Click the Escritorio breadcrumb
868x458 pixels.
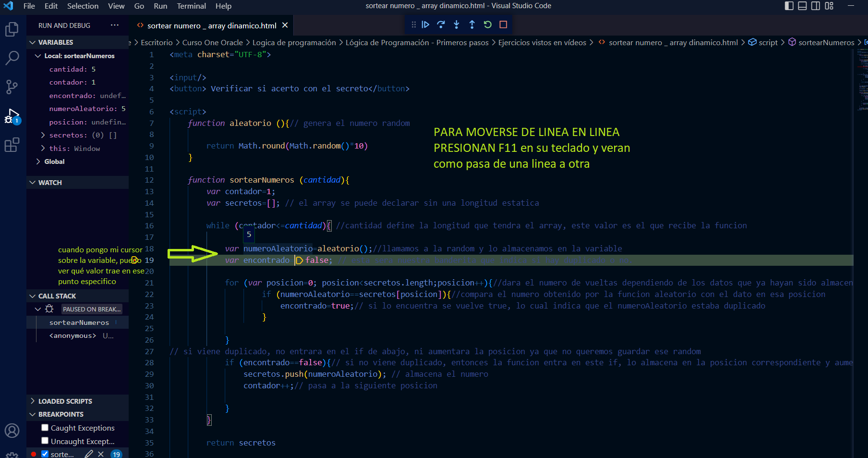click(157, 42)
